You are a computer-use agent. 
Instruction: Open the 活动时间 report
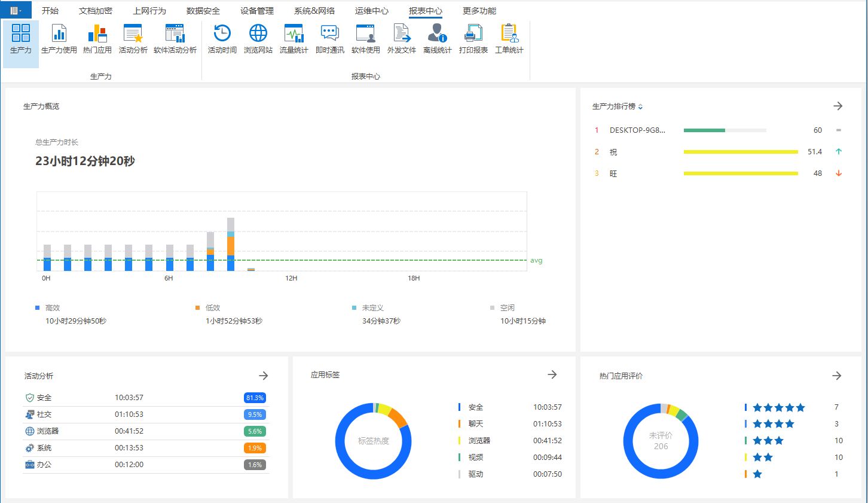222,39
